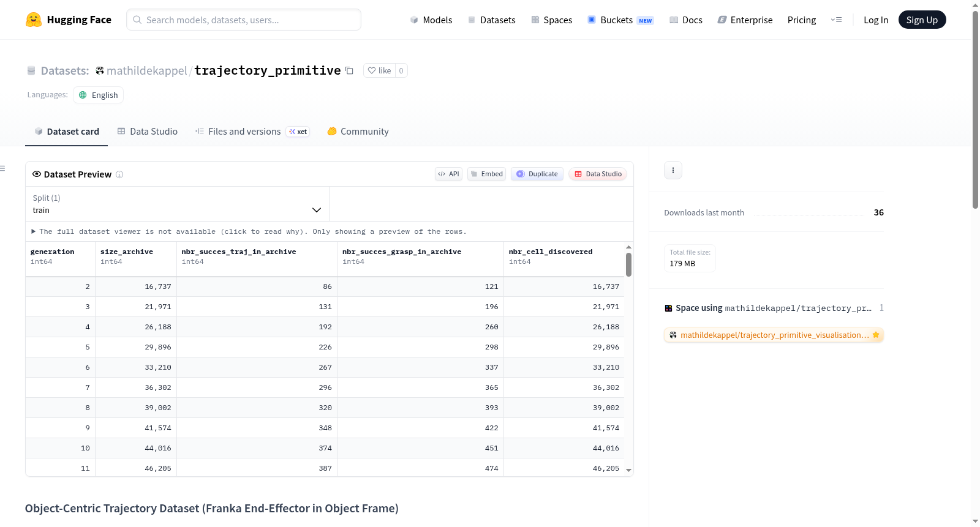
Task: Open the Community tab
Action: [358, 132]
